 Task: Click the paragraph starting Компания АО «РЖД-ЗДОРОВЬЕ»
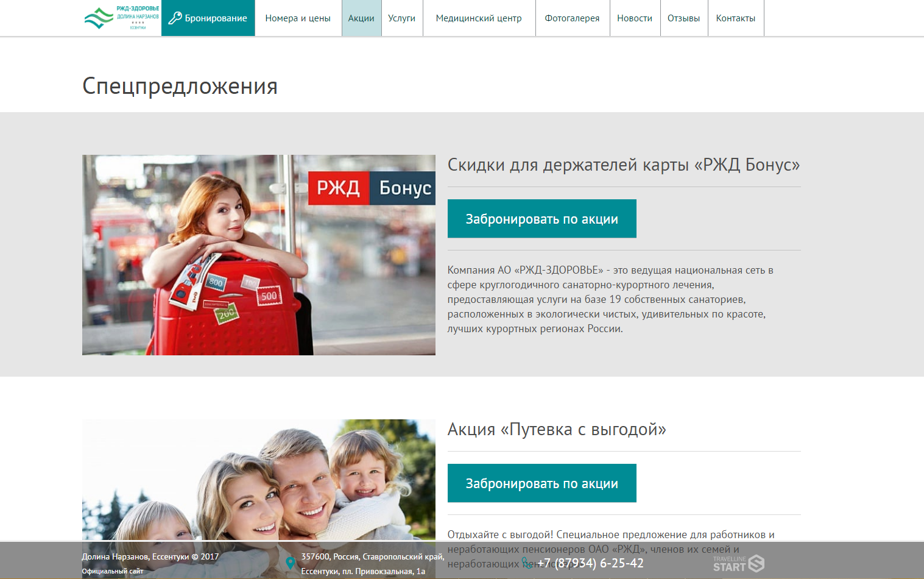pos(611,299)
